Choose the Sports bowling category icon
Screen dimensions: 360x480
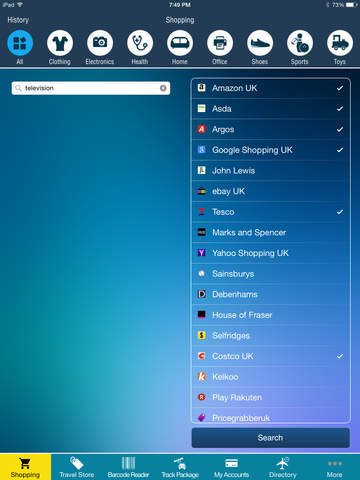(300, 43)
